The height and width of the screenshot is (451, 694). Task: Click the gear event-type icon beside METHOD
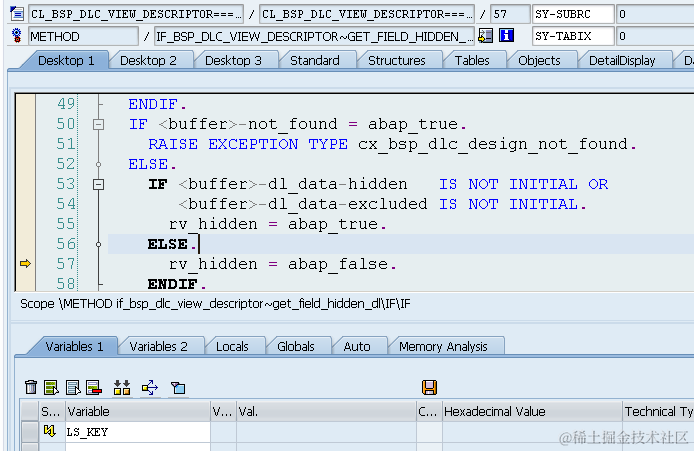pyautogui.click(x=17, y=35)
